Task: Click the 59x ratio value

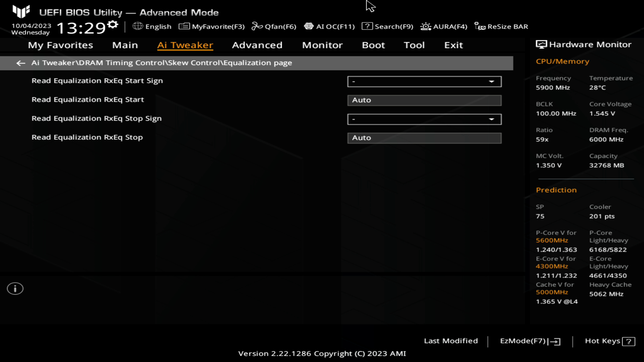Action: point(542,139)
